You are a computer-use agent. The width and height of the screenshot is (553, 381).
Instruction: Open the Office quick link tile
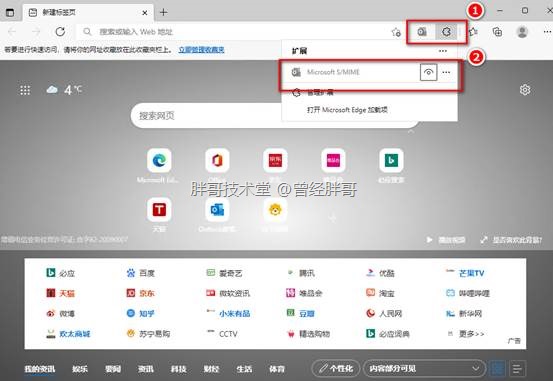tap(217, 161)
